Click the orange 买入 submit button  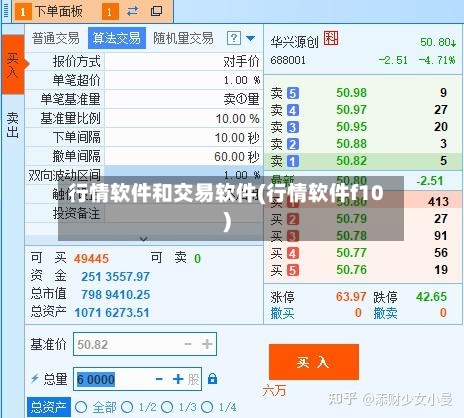(x=314, y=362)
